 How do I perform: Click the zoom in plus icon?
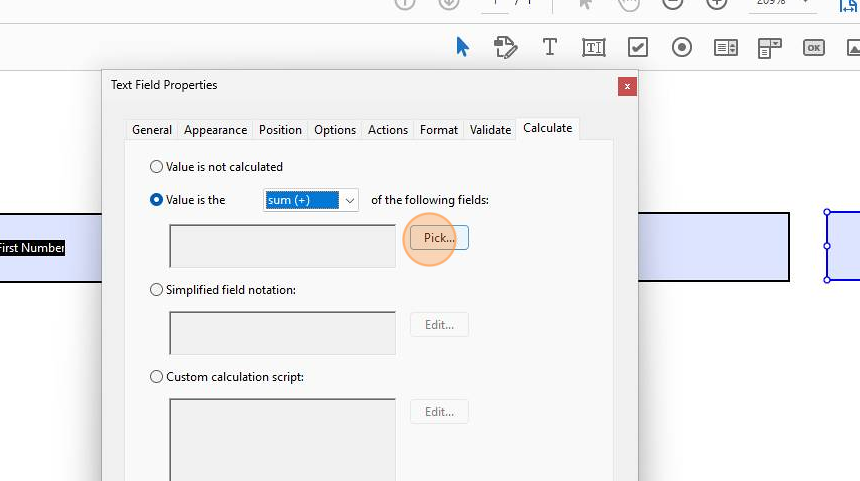716,3
